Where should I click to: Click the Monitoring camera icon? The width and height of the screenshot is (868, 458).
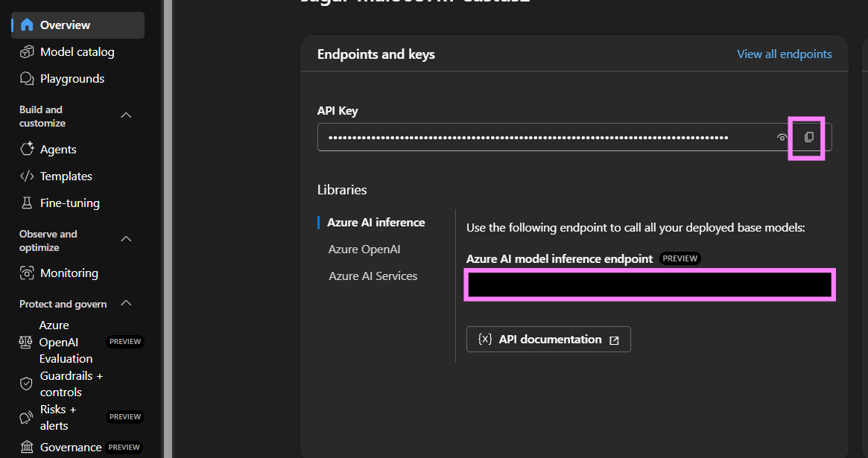(27, 273)
